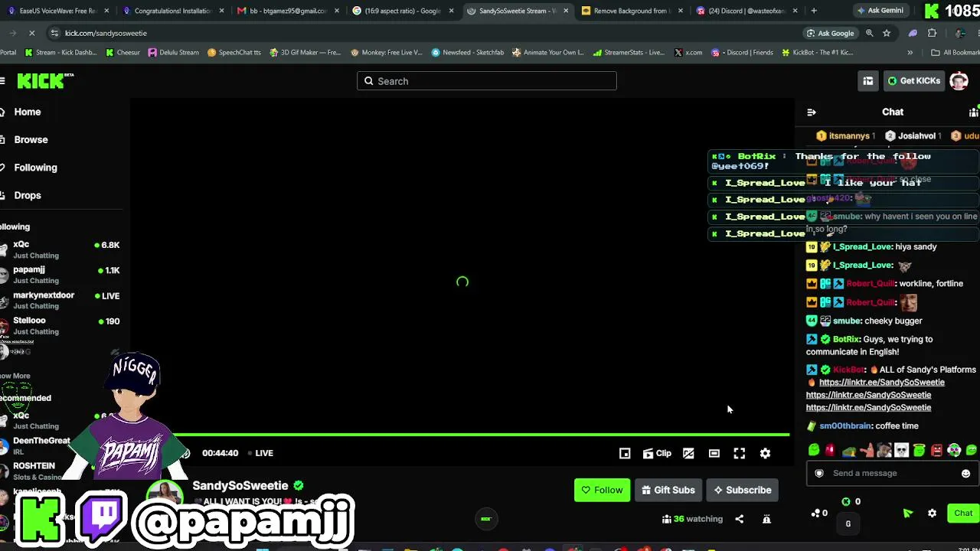Open a new browser tab
Viewport: 980px width, 551px height.
814,11
